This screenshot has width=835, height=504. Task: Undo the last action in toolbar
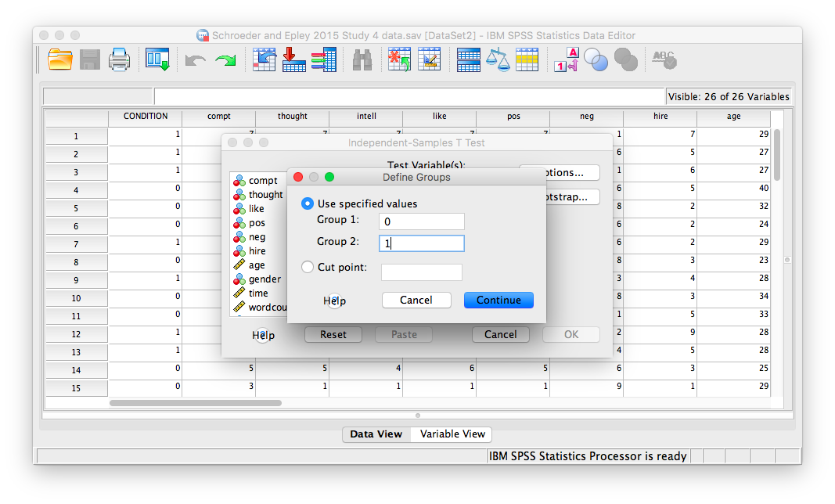pos(195,60)
